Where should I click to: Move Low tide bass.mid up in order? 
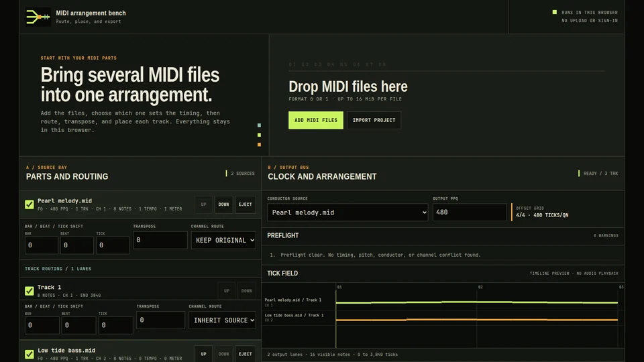pyautogui.click(x=204, y=354)
